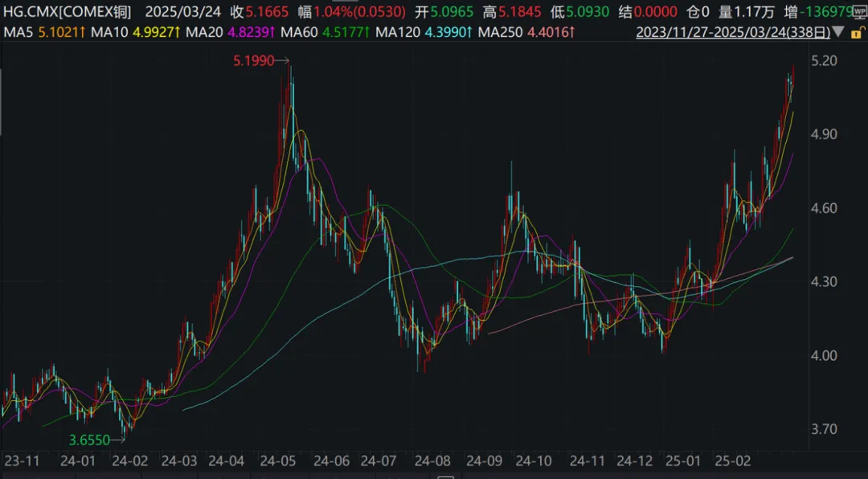Select the MA250 indicator label
The height and width of the screenshot is (479, 868).
click(501, 33)
